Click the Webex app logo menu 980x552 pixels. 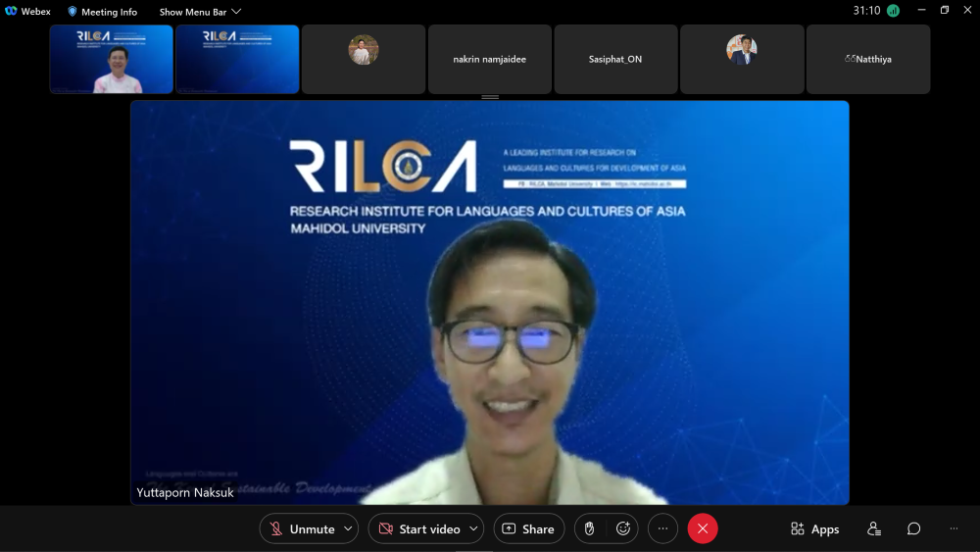point(27,12)
